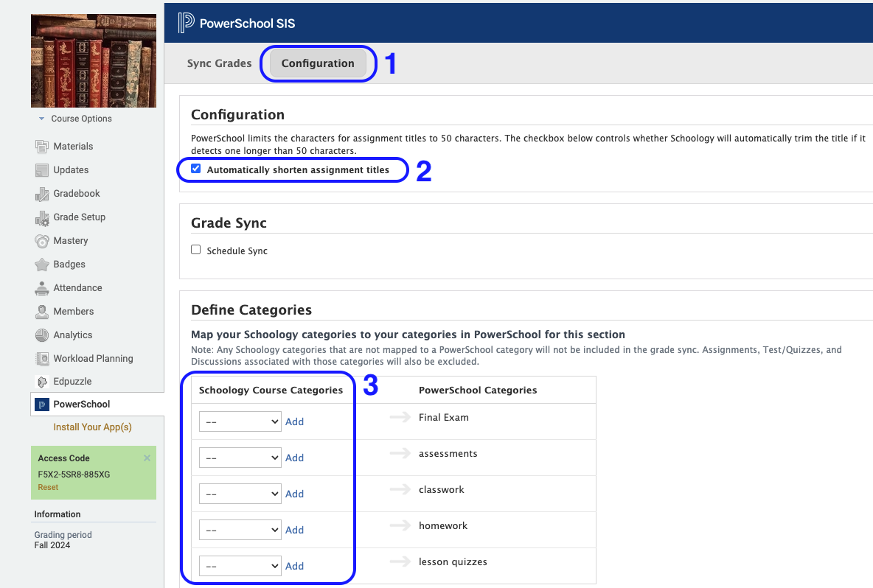This screenshot has width=873, height=588.
Task: Open the Analytics pie chart icon
Action: click(42, 335)
